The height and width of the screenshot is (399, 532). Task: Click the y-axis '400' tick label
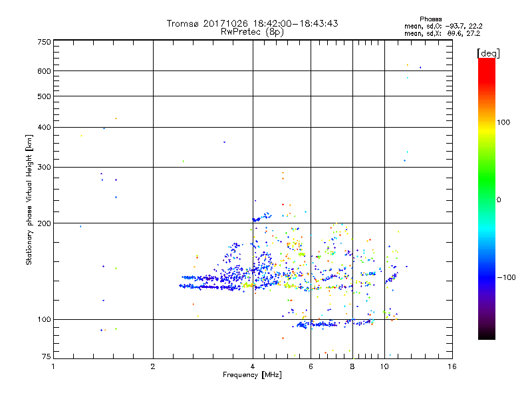coord(44,127)
